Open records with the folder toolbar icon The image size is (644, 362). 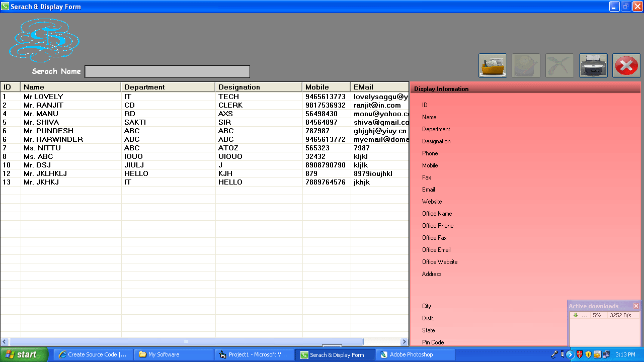point(492,65)
